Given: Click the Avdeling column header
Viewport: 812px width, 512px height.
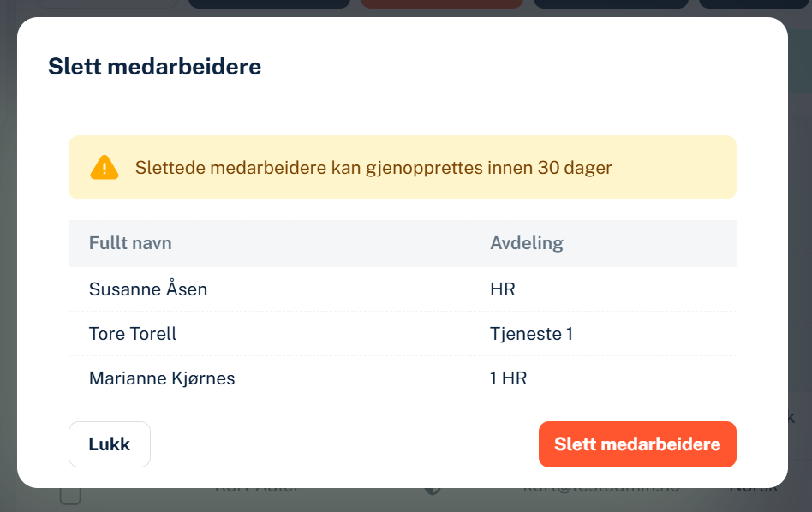Looking at the screenshot, I should click(x=527, y=243).
